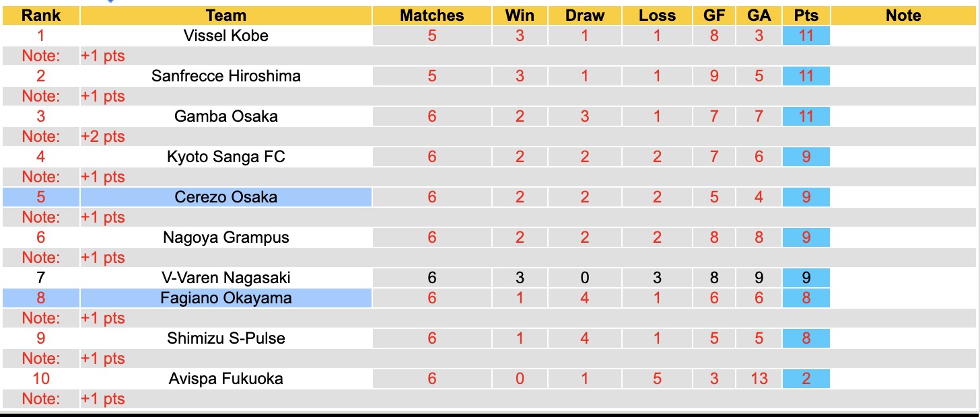980x417 pixels.
Task: Open highlighted Fagiano Okayama team cell
Action: click(x=225, y=298)
